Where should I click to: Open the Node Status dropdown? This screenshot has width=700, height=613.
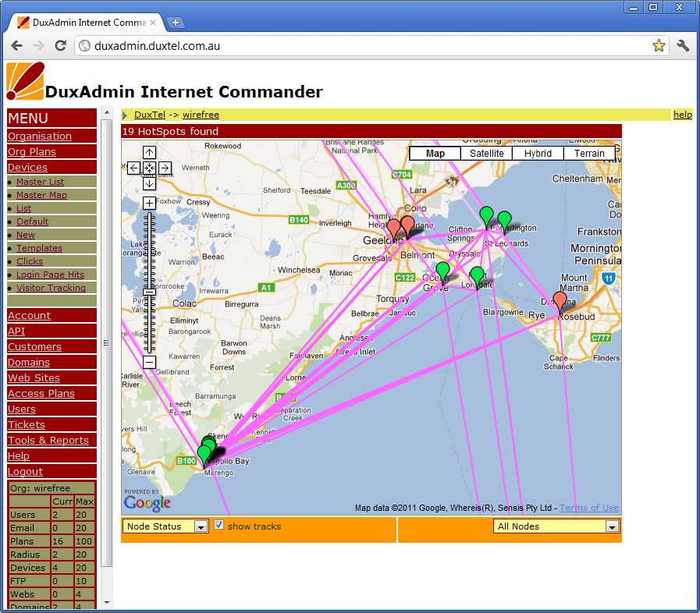point(165,526)
